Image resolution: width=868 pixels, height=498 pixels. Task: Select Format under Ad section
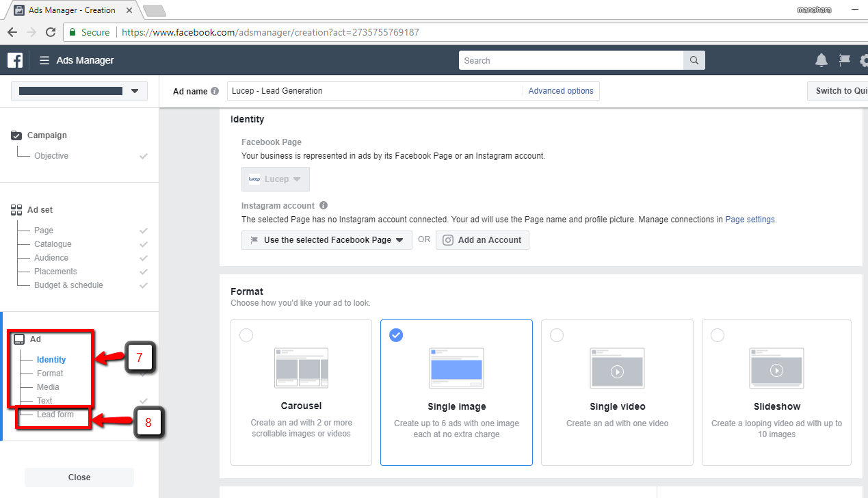pyautogui.click(x=50, y=373)
